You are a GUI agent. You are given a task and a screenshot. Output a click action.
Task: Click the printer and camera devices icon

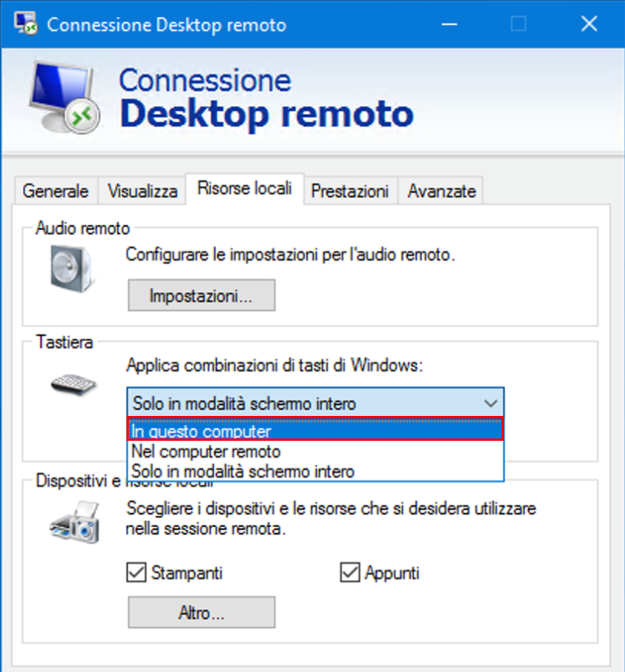[x=75, y=522]
